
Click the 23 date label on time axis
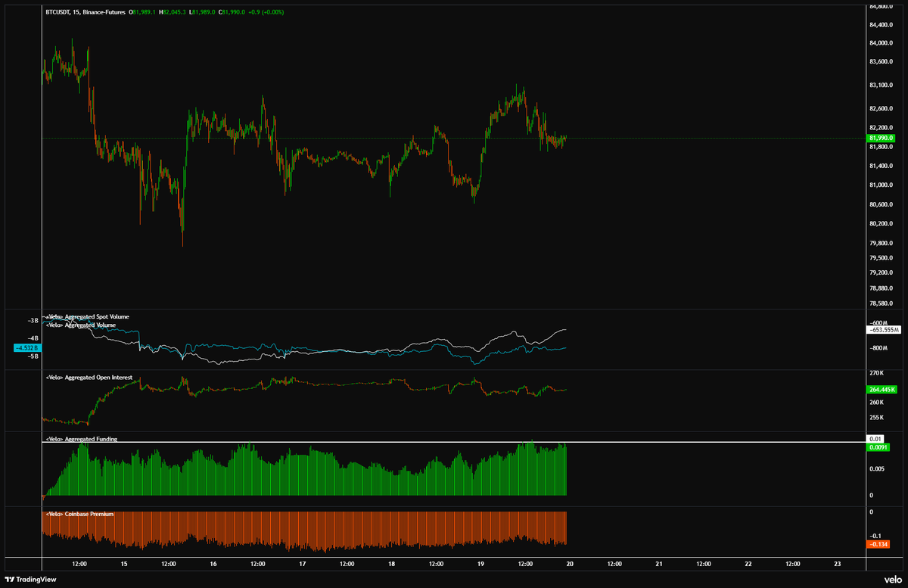[837, 565]
